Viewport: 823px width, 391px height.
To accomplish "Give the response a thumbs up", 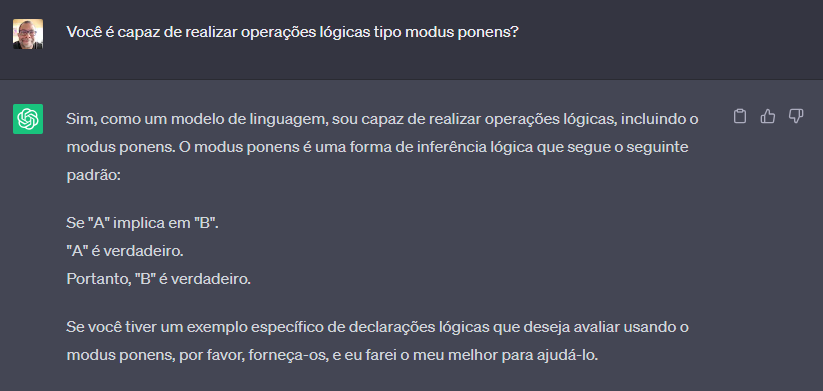I will (x=767, y=116).
